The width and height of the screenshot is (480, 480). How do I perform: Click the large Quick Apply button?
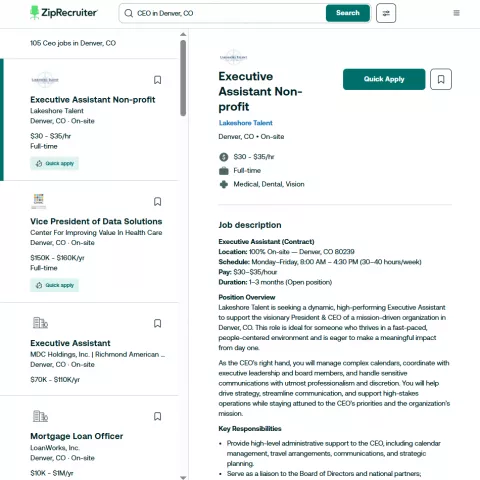[x=384, y=79]
